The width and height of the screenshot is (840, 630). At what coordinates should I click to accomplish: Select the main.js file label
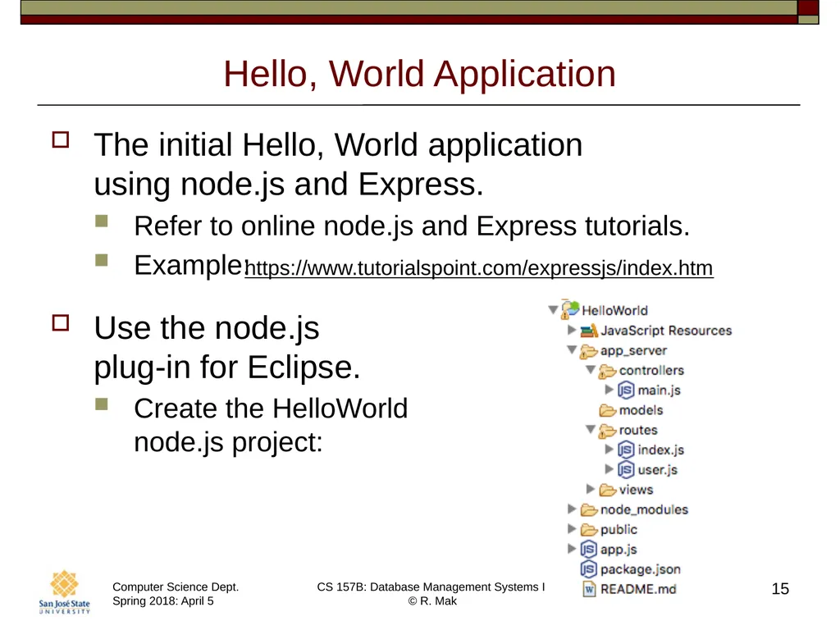660,390
